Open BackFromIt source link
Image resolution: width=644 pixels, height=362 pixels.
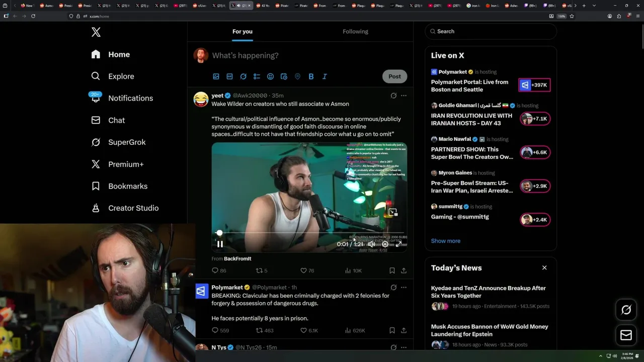[237, 258]
